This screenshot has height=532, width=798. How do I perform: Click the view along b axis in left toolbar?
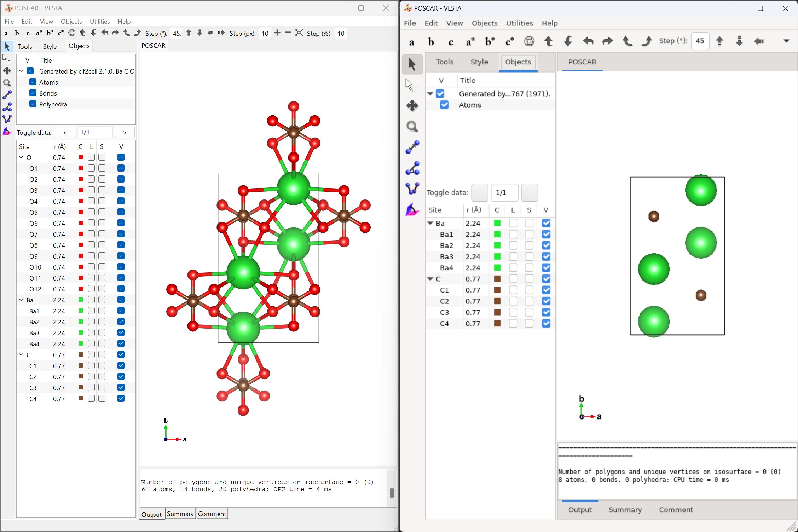pyautogui.click(x=17, y=33)
